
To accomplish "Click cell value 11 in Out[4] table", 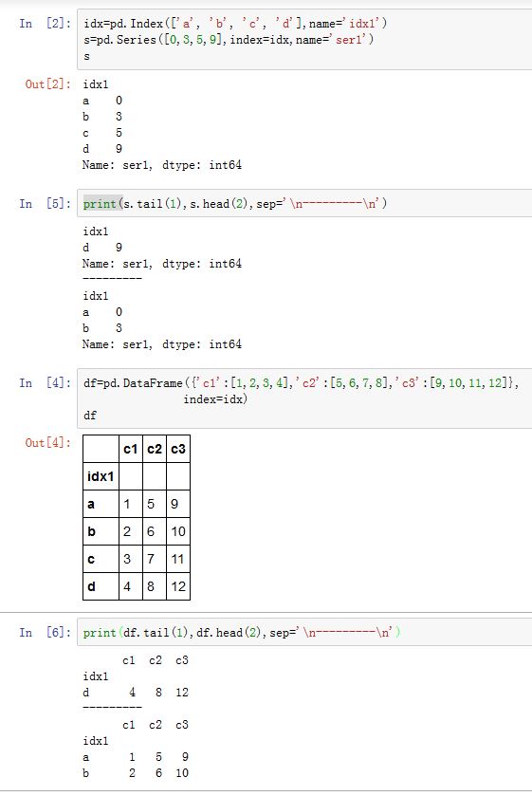I will pyautogui.click(x=177, y=559).
